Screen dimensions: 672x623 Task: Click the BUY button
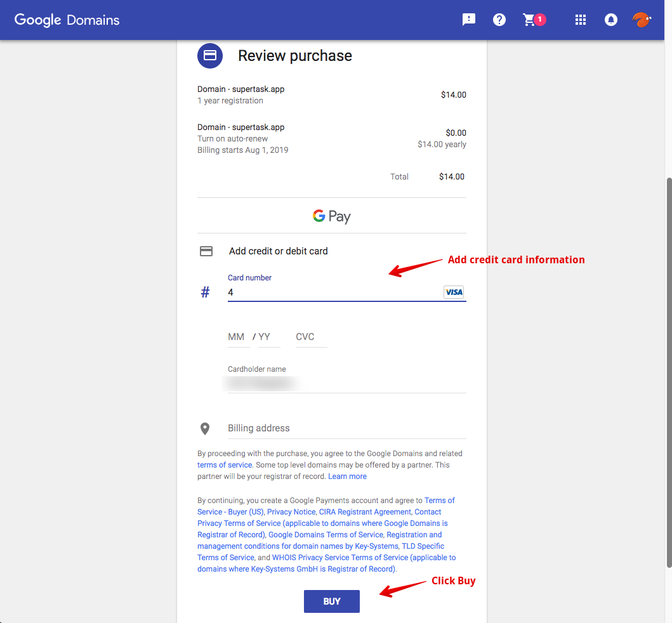332,601
